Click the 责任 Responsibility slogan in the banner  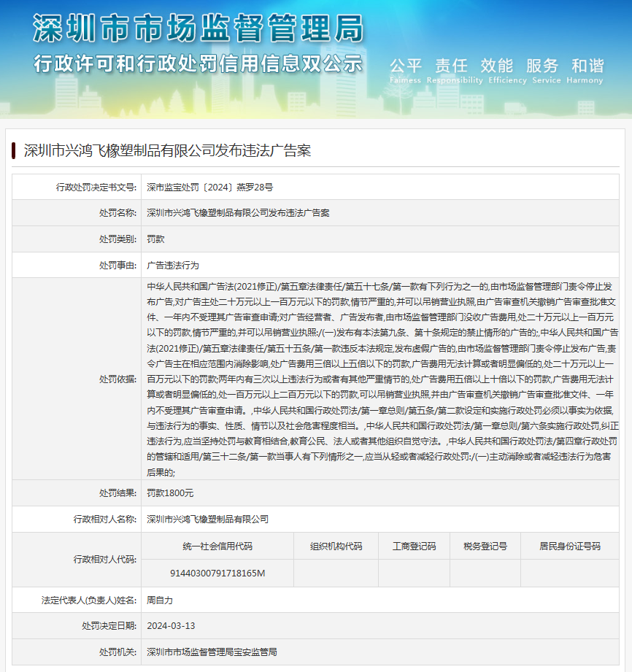[x=455, y=71]
